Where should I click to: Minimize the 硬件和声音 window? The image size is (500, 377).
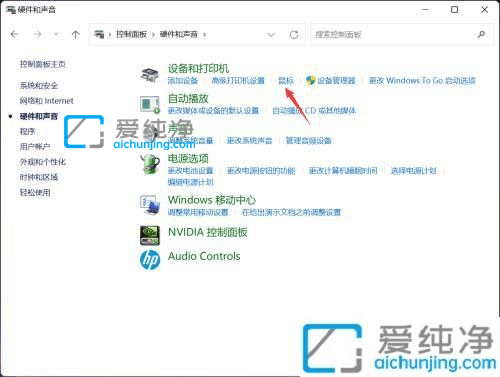click(x=425, y=10)
